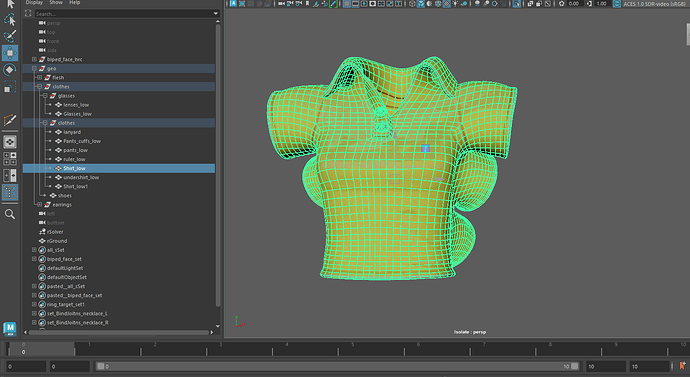Expand the all_sSet node
690x377 pixels.
[34, 250]
